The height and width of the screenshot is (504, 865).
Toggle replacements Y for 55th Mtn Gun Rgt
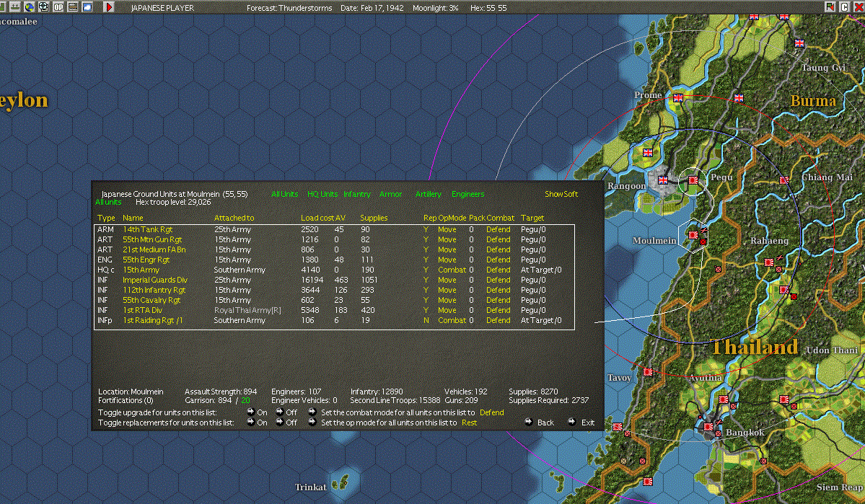426,239
